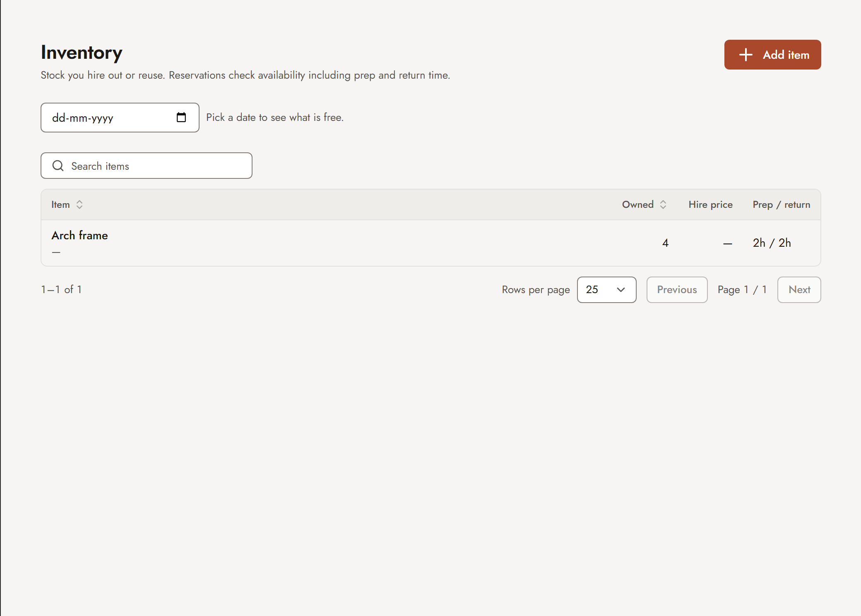
Task: Go to the Previous page
Action: pos(677,290)
